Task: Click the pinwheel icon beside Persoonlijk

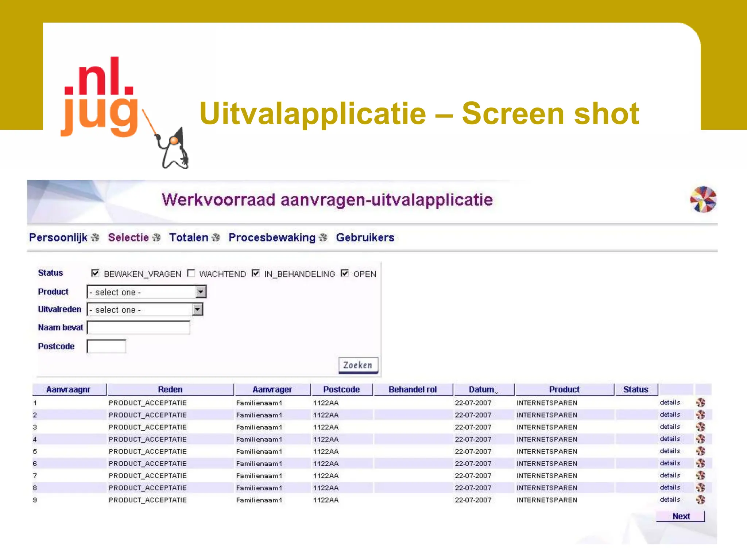Action: click(x=95, y=238)
